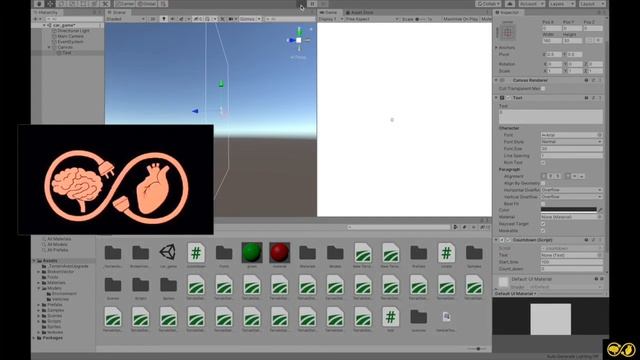Select the green sphere material asset

pyautogui.click(x=252, y=255)
